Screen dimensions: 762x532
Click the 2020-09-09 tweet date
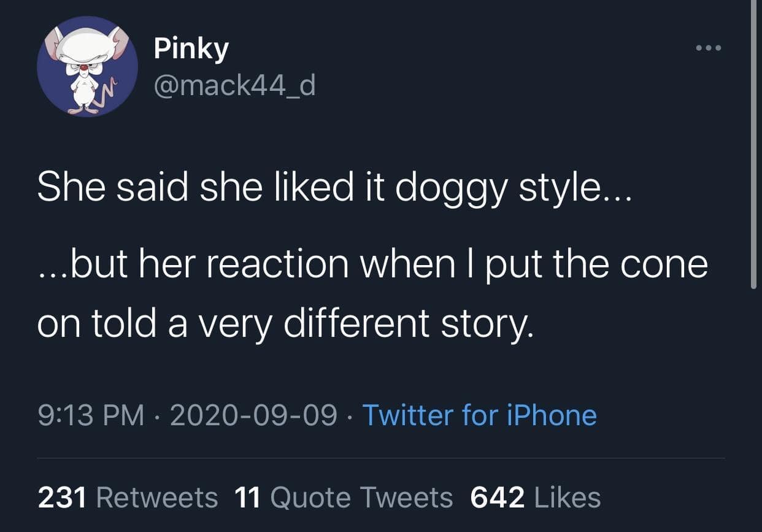253,415
